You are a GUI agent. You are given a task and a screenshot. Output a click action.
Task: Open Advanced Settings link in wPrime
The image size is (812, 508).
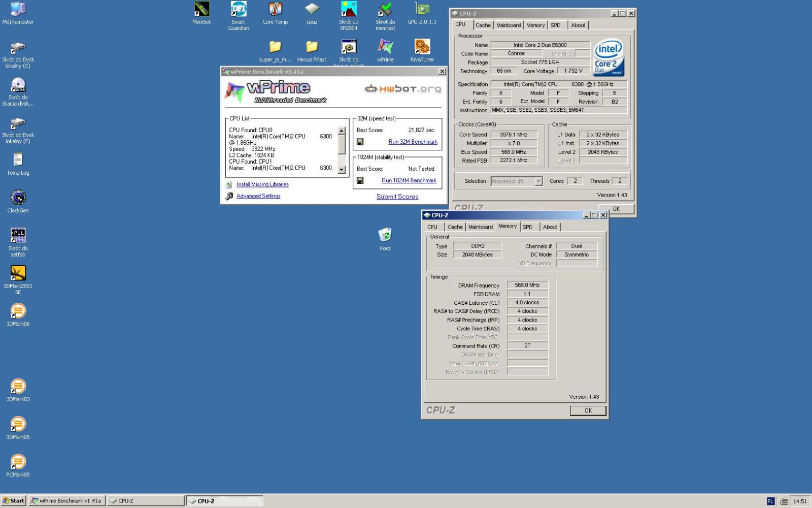click(258, 196)
